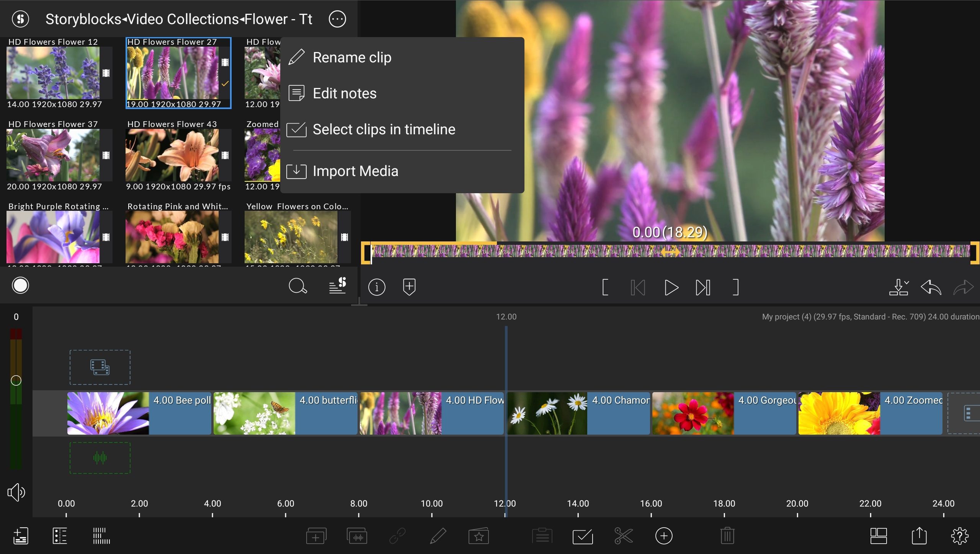Mute audio using the speaker icon
The width and height of the screenshot is (980, 554).
[16, 492]
